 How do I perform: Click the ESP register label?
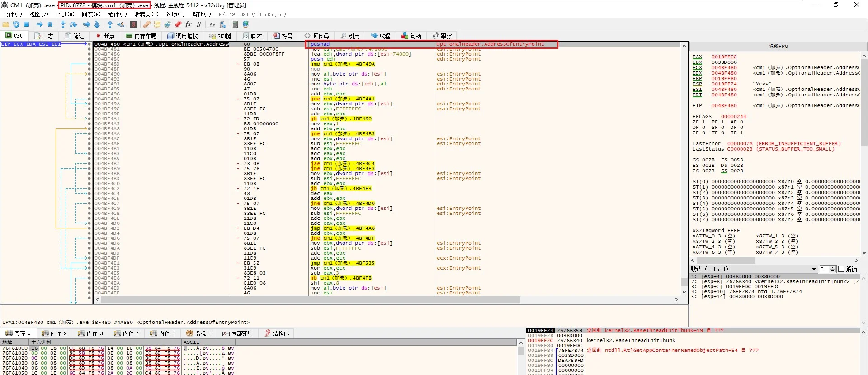pos(697,84)
